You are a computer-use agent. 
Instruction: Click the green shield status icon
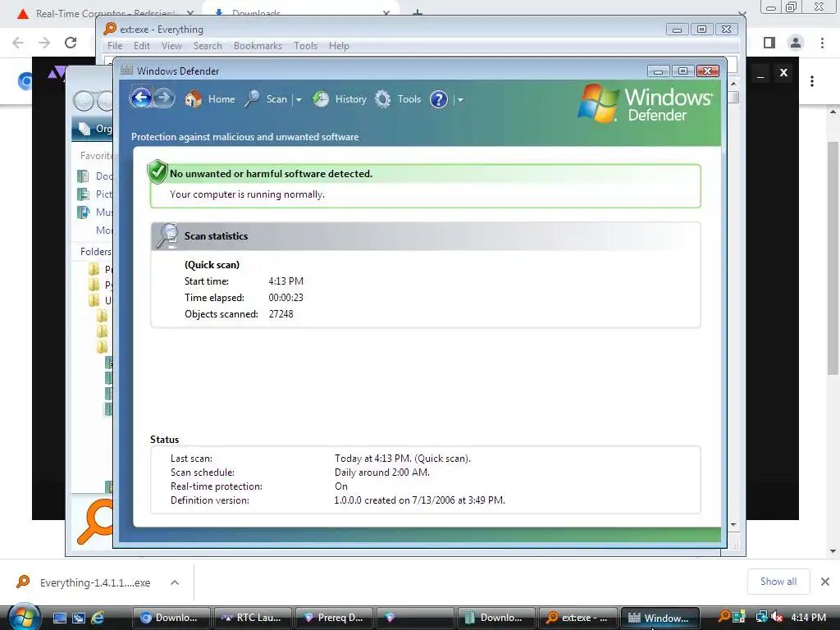157,172
